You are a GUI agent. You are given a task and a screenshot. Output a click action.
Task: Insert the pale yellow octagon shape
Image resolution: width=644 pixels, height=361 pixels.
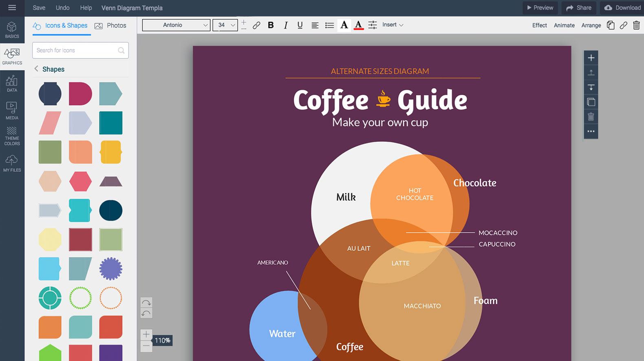coord(50,240)
